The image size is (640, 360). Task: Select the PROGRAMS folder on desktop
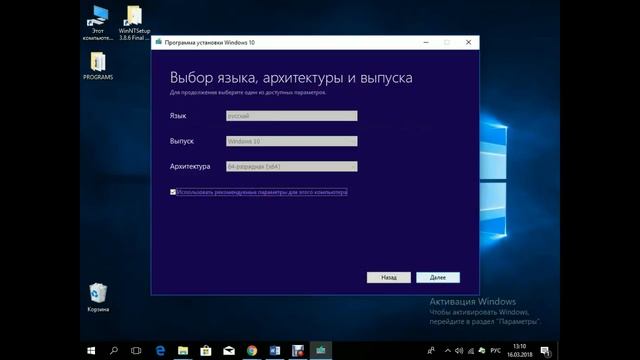click(x=98, y=65)
